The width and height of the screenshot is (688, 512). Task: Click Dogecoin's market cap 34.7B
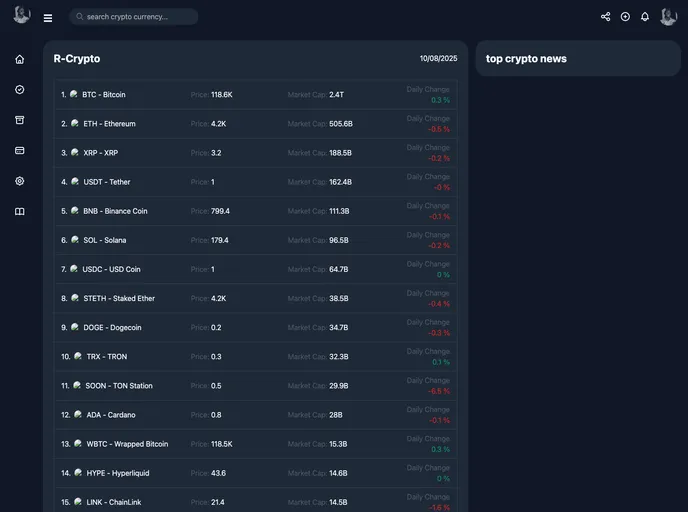[x=339, y=327]
